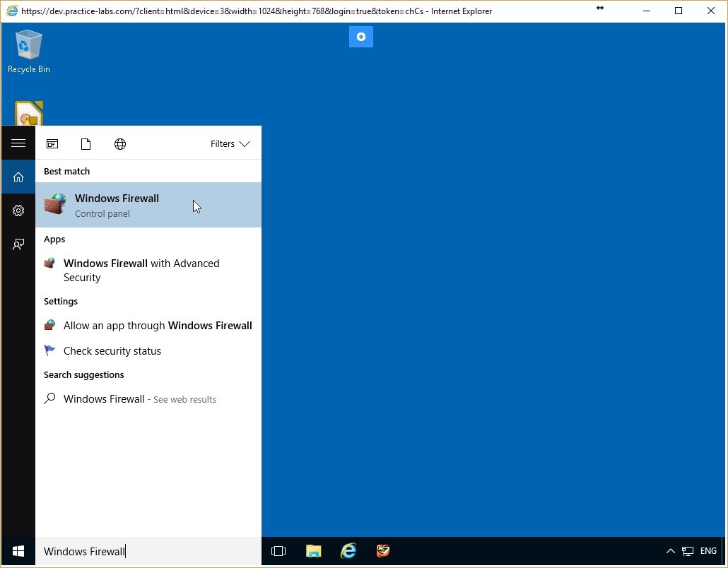Expand the Filters dropdown
Image resolution: width=728 pixels, height=568 pixels.
click(x=230, y=143)
